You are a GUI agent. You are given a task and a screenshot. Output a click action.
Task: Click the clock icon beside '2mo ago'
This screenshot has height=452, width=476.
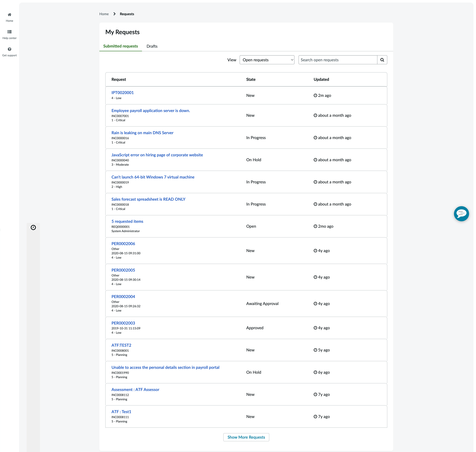pyautogui.click(x=315, y=226)
